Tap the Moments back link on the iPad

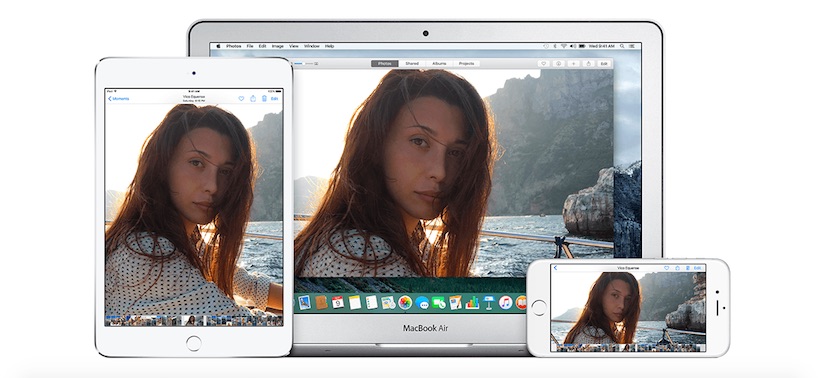point(119,98)
